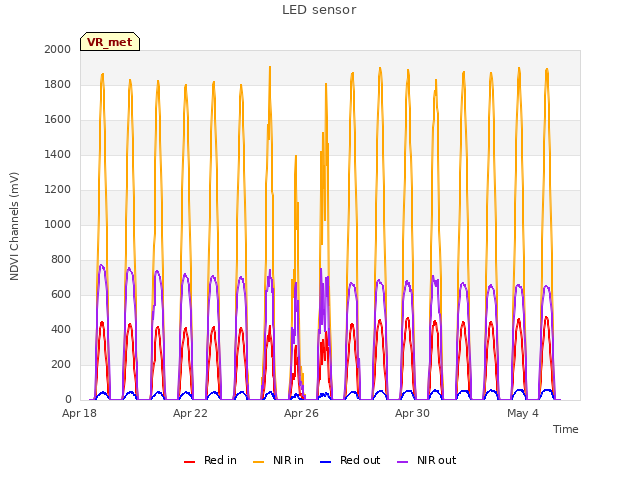
Task: Click the Apr 30 x-axis tick label
Action: [x=412, y=413]
